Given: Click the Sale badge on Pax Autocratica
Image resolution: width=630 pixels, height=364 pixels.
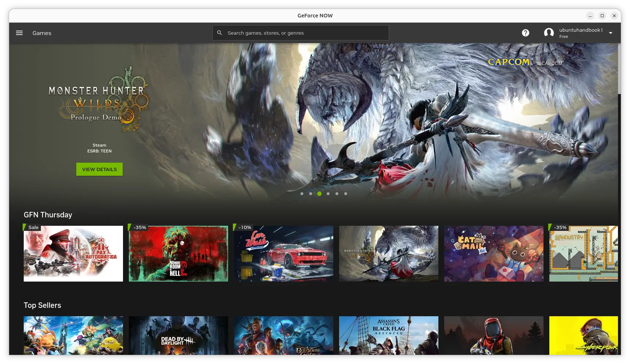Looking at the screenshot, I should (32, 227).
